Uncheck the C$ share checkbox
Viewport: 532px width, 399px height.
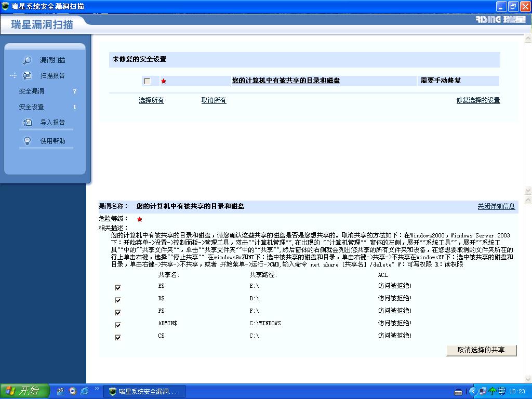point(118,338)
